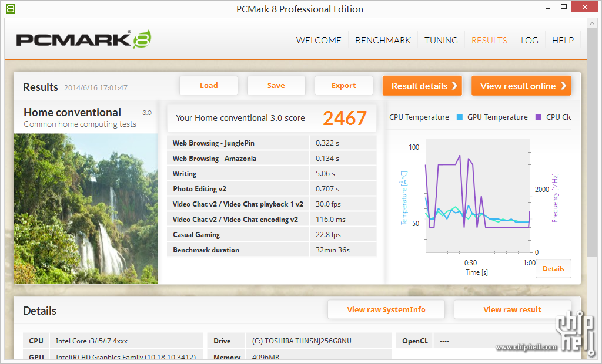Screen dimensions: 602x364
Task: Switch to the BENCHMARK tab
Action: (383, 41)
